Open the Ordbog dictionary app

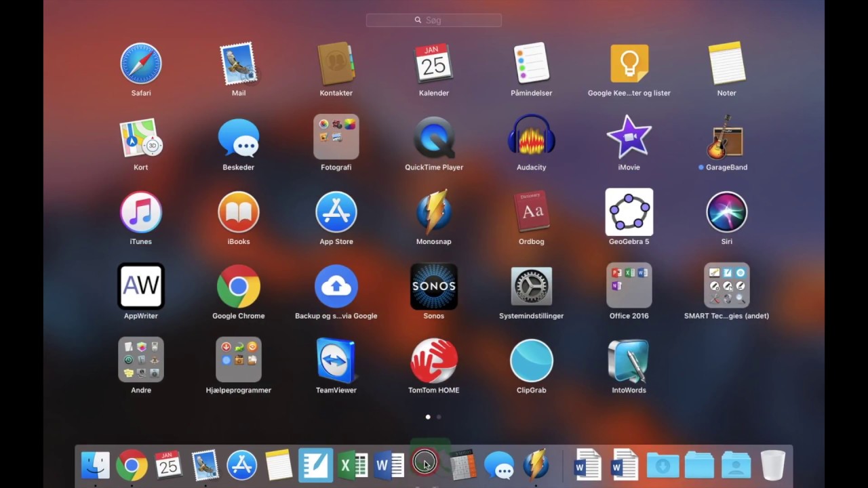[532, 212]
